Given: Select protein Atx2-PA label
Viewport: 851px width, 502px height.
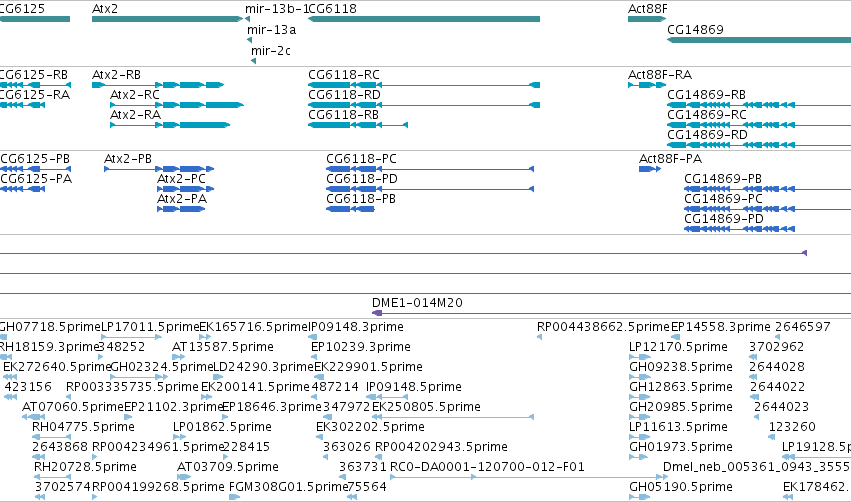Looking at the screenshot, I should (x=182, y=199).
